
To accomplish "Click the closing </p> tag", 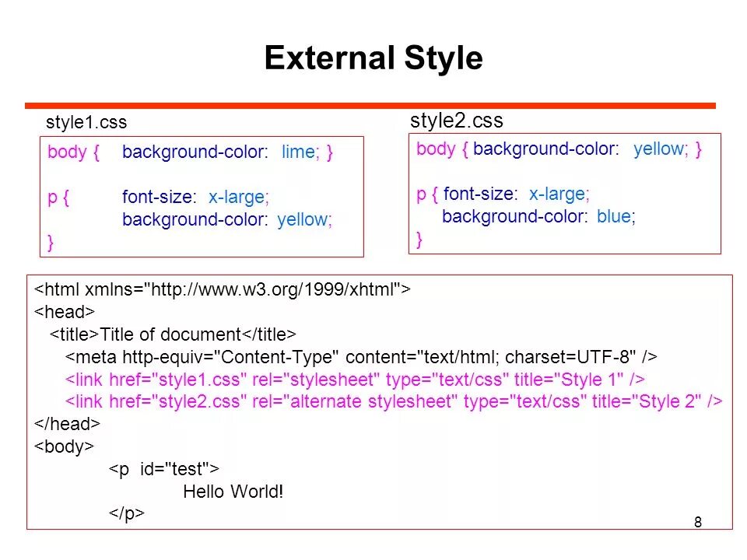I will coord(126,513).
